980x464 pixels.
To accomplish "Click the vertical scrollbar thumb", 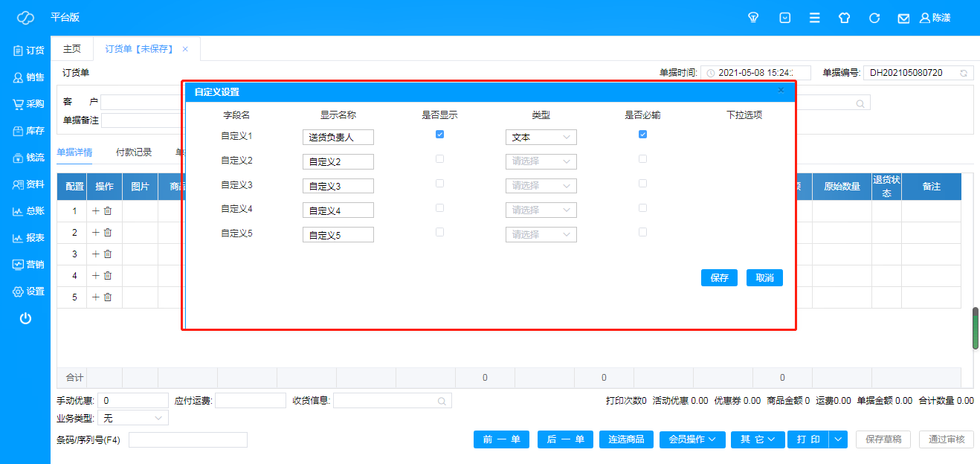I will pos(976,328).
